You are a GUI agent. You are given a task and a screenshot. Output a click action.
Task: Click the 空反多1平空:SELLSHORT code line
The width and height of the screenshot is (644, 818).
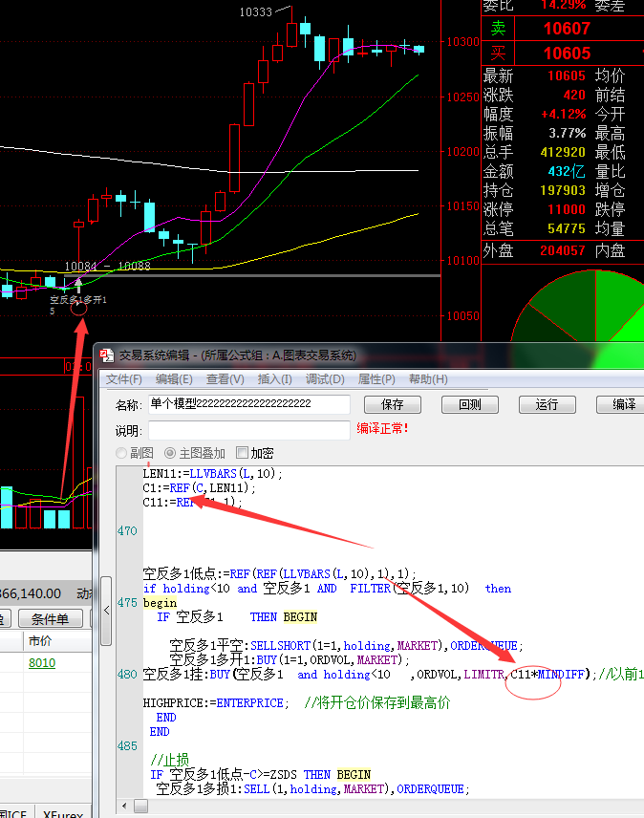[x=346, y=646]
